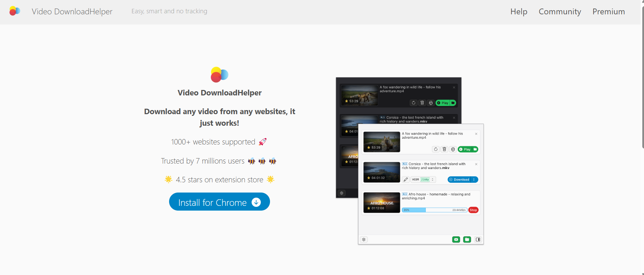Click the settings gear in light panel footer
Image resolution: width=644 pixels, height=275 pixels.
click(364, 240)
